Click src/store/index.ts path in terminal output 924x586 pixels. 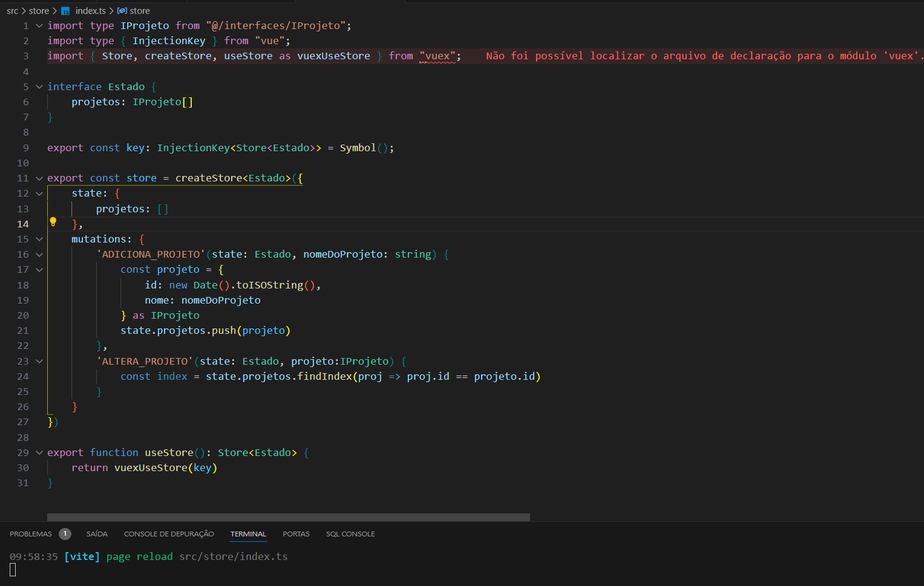234,557
